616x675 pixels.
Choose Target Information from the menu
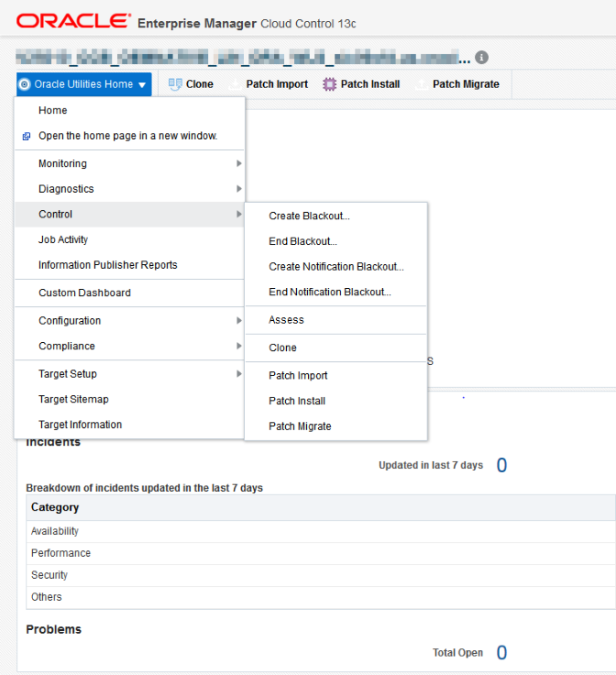[x=129, y=425]
